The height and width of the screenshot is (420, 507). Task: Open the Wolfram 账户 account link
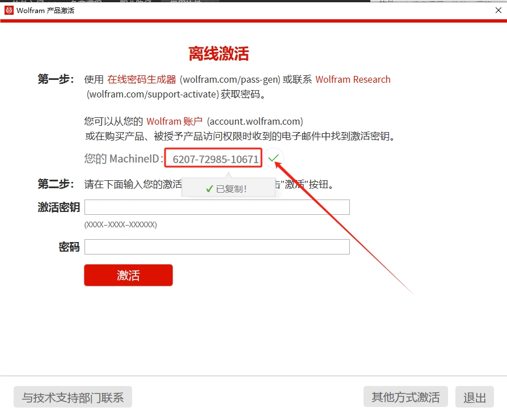click(x=175, y=121)
